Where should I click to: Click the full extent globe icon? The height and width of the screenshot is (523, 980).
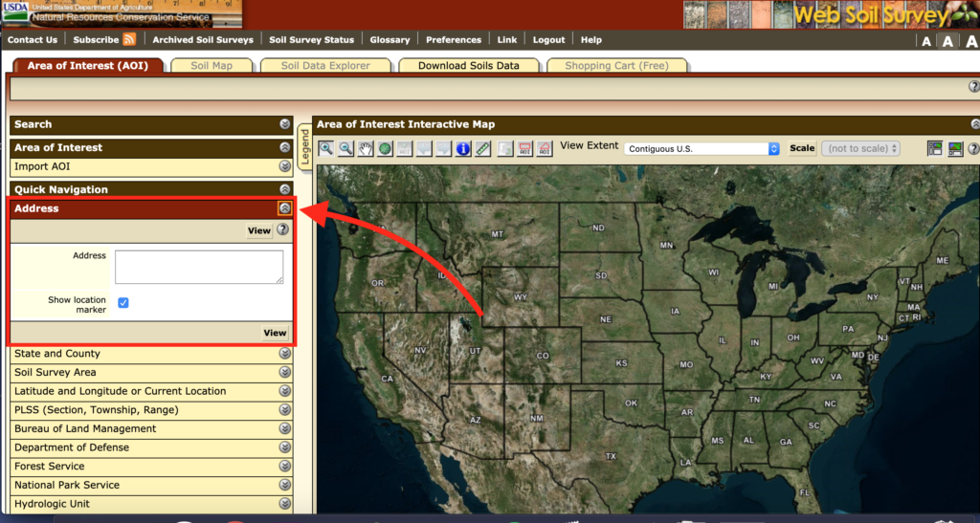(x=385, y=148)
